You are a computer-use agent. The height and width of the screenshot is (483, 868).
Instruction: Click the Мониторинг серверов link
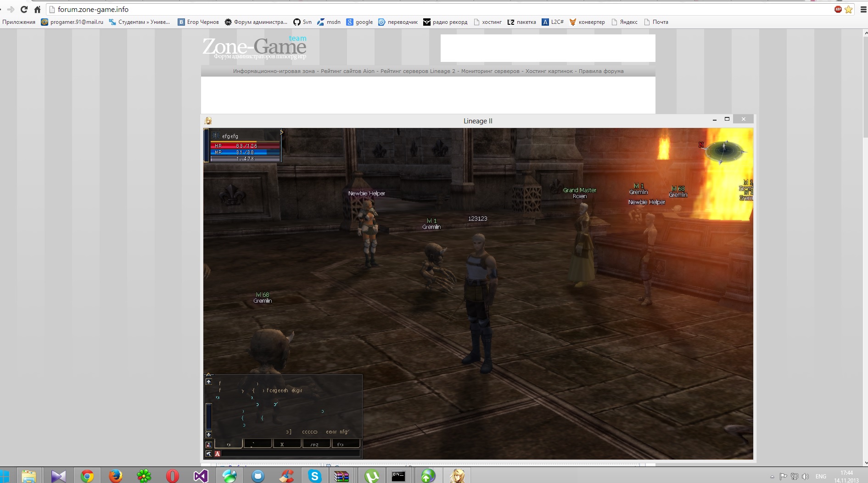[x=490, y=71]
